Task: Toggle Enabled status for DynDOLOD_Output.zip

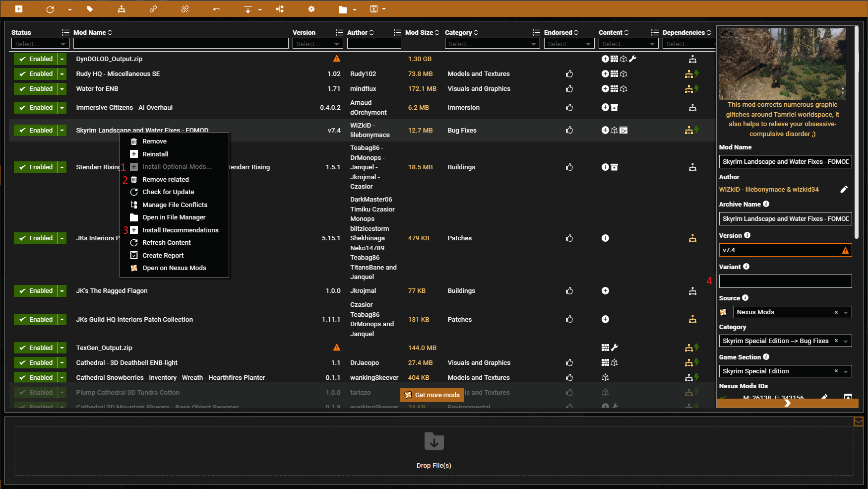Action: 35,59
